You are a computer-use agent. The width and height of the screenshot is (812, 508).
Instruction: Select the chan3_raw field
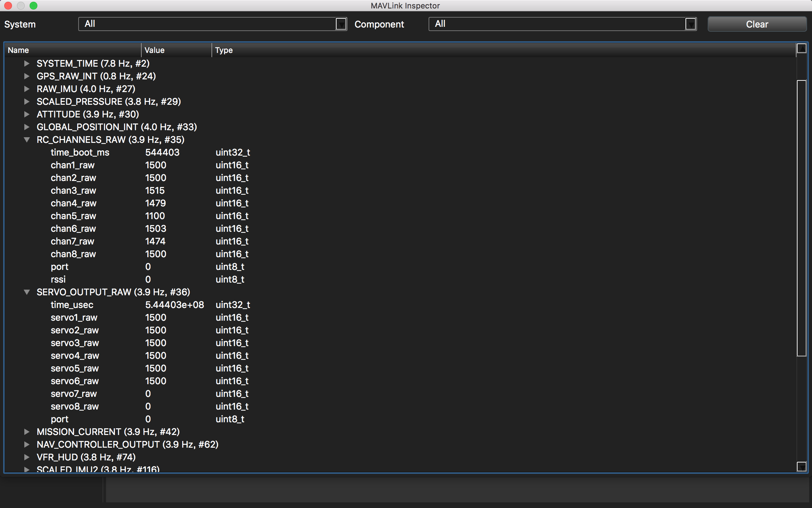[73, 190]
